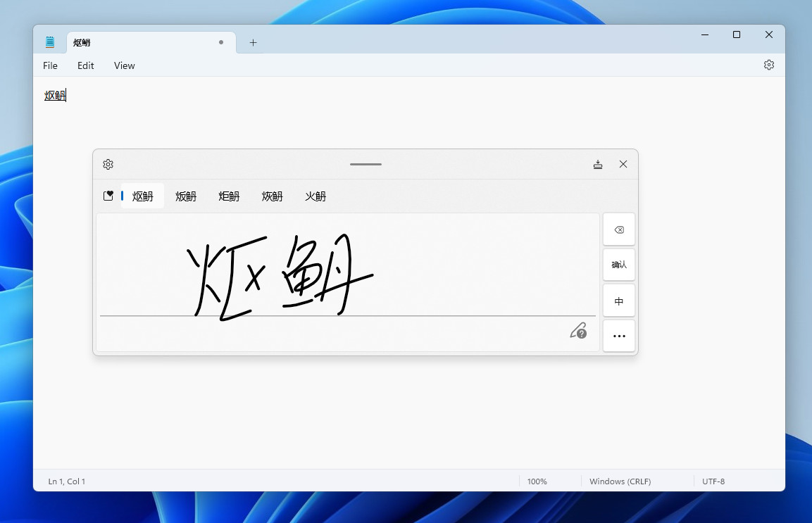Toggle the 中 Chinese input mode
The image size is (812, 523).
(x=619, y=301)
